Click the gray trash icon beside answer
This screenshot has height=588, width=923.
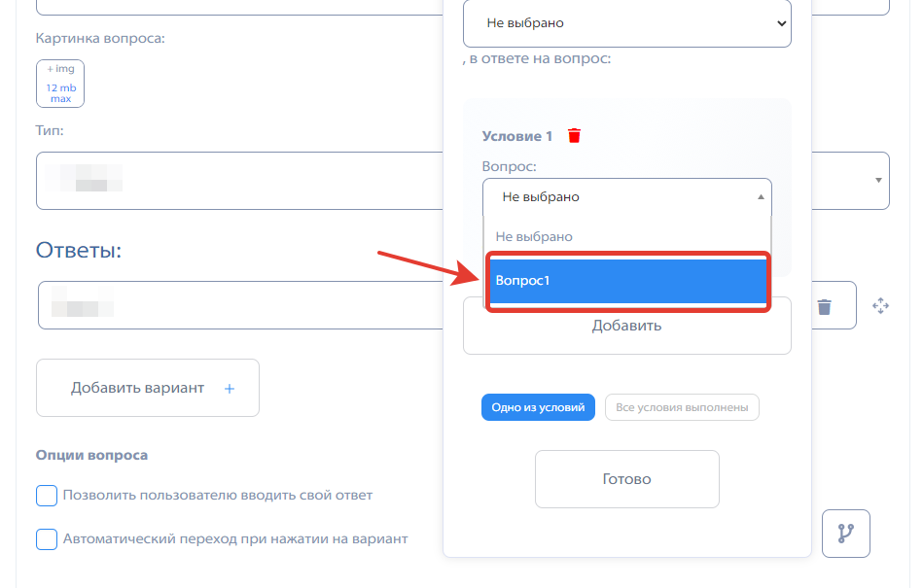click(824, 306)
